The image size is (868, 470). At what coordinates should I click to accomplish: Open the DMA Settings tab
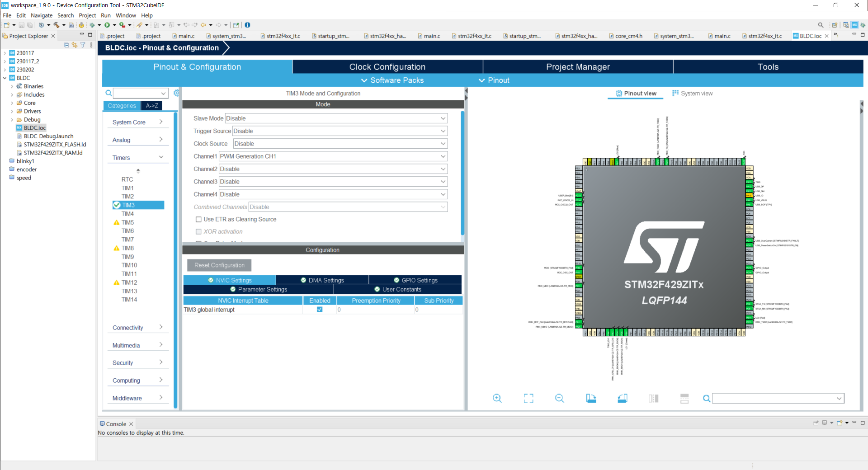pyautogui.click(x=322, y=280)
